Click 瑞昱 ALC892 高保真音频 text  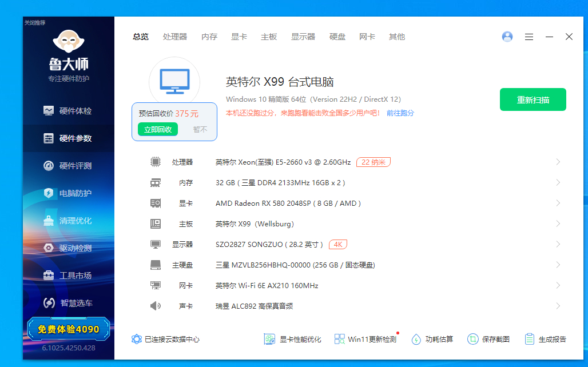(x=255, y=306)
